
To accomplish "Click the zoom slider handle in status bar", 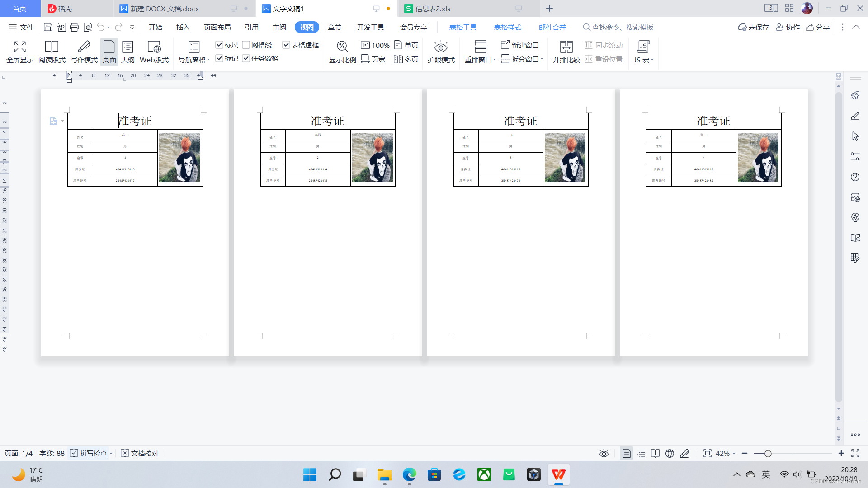I will tap(768, 454).
